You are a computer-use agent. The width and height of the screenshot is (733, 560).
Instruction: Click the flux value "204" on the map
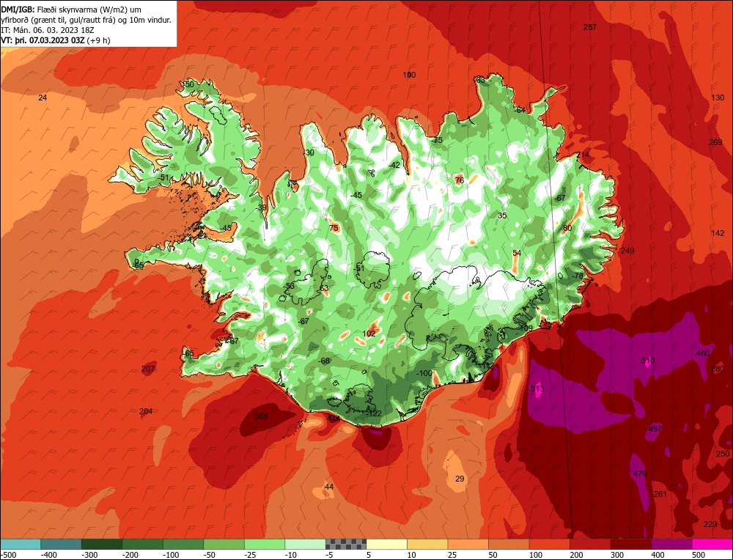(x=146, y=411)
